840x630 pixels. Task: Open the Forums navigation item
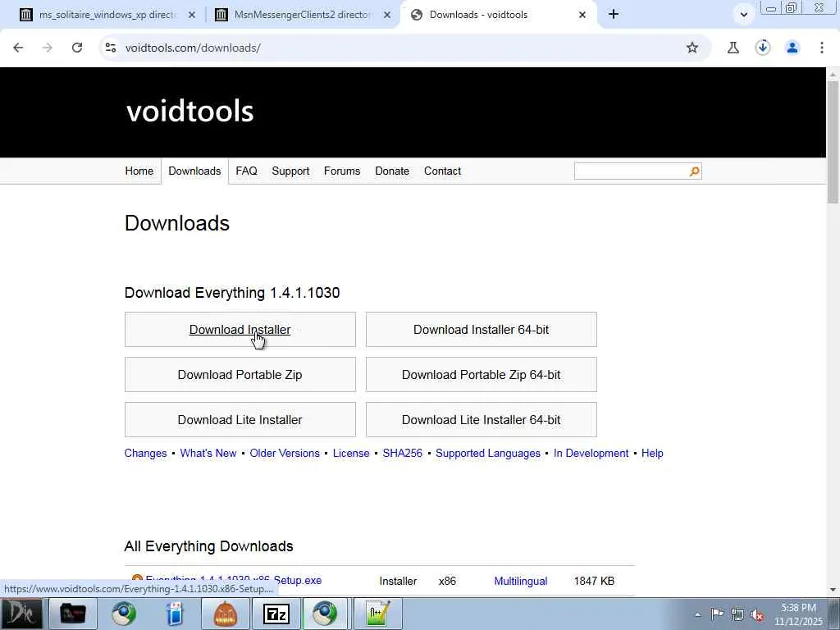(342, 171)
